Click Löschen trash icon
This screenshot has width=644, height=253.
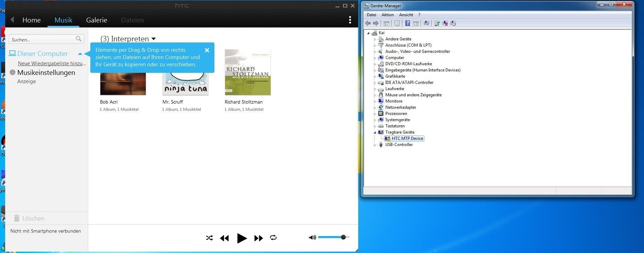[16, 218]
